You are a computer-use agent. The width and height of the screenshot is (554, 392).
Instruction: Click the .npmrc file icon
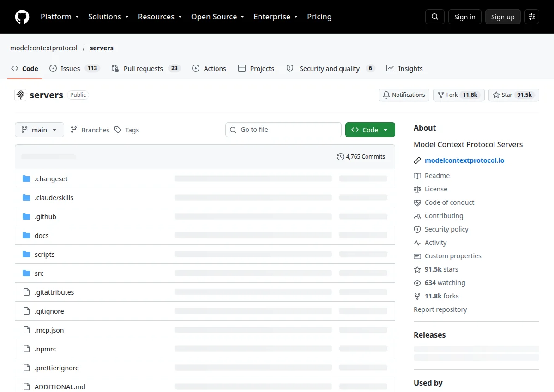26,349
